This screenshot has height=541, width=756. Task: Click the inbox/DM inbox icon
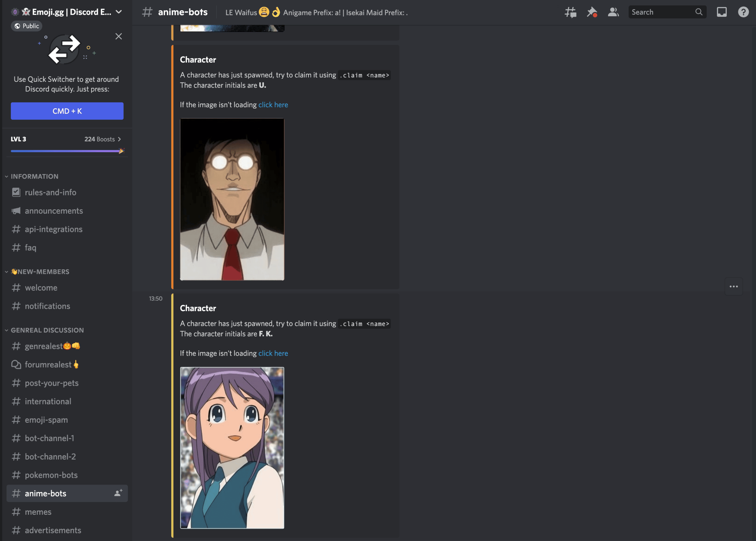(722, 12)
